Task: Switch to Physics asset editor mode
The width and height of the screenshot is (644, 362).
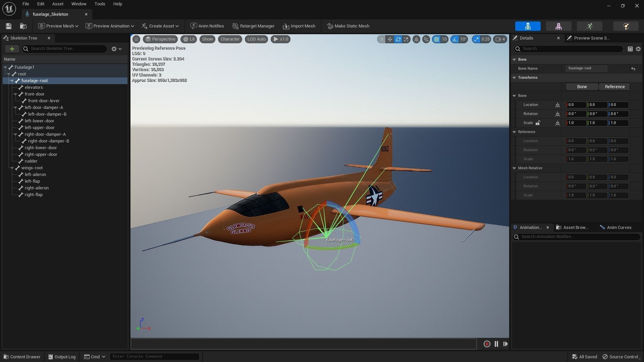Action: pos(626,26)
